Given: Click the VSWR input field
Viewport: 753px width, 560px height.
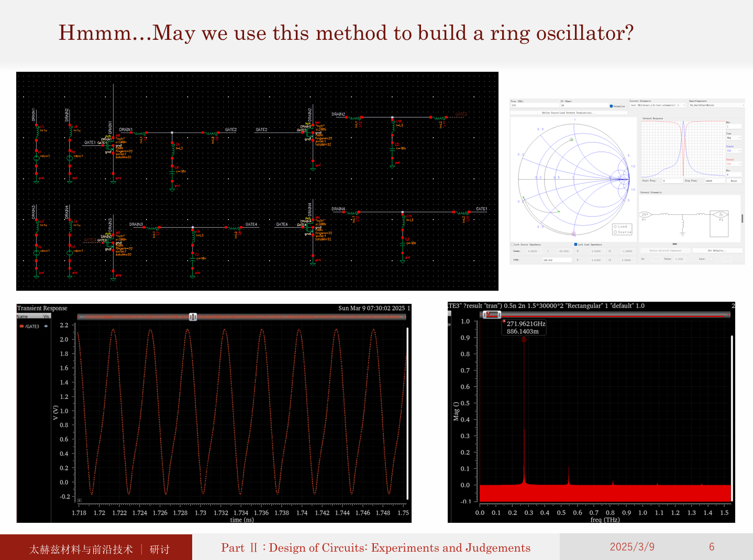Looking at the screenshot, I should 557,260.
